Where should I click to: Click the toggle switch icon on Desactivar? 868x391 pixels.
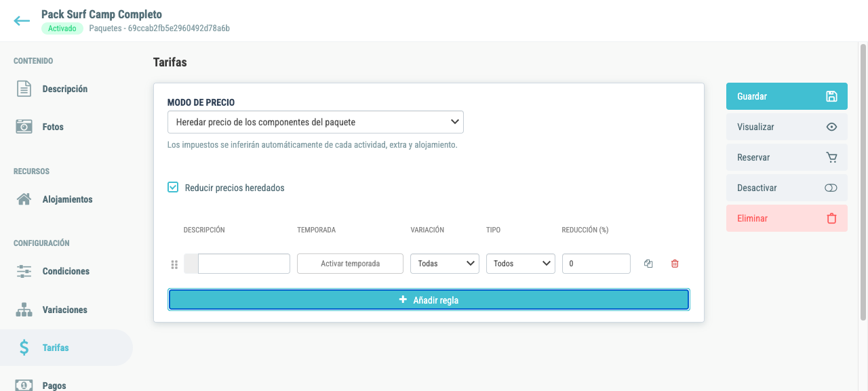831,188
